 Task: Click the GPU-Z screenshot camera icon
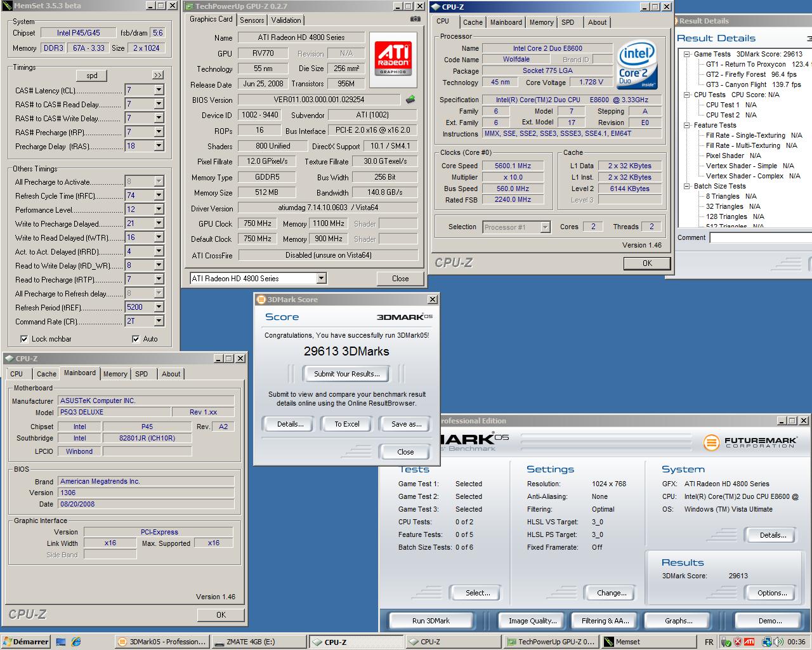tap(416, 19)
